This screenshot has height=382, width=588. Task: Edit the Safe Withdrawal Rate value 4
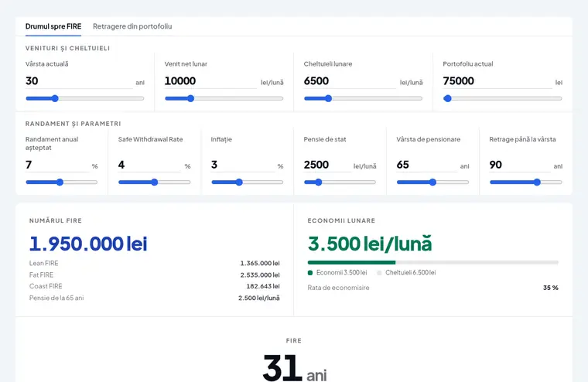149,165
